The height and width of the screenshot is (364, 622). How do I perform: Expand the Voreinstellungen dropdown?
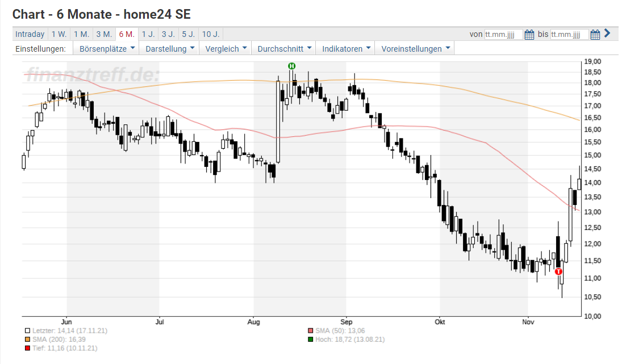point(415,49)
